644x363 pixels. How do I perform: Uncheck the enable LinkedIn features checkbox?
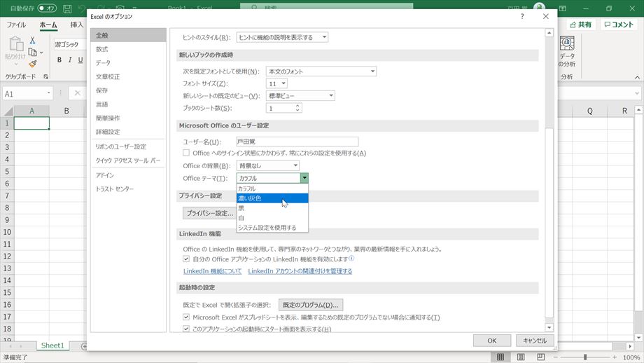186,259
